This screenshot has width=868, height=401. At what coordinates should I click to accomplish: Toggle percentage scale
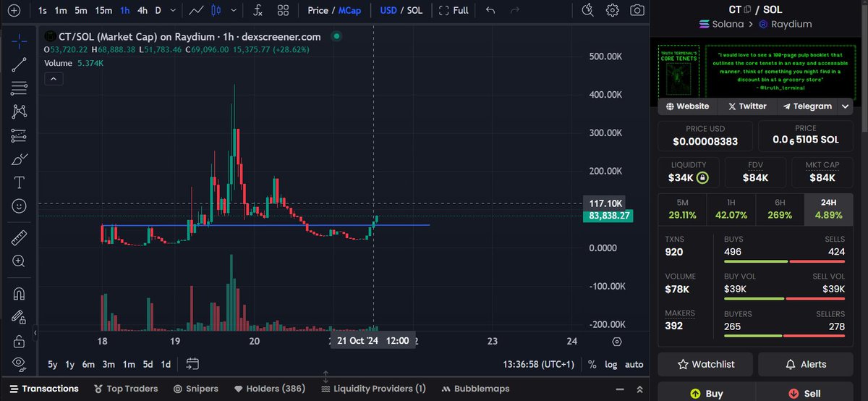pos(592,364)
